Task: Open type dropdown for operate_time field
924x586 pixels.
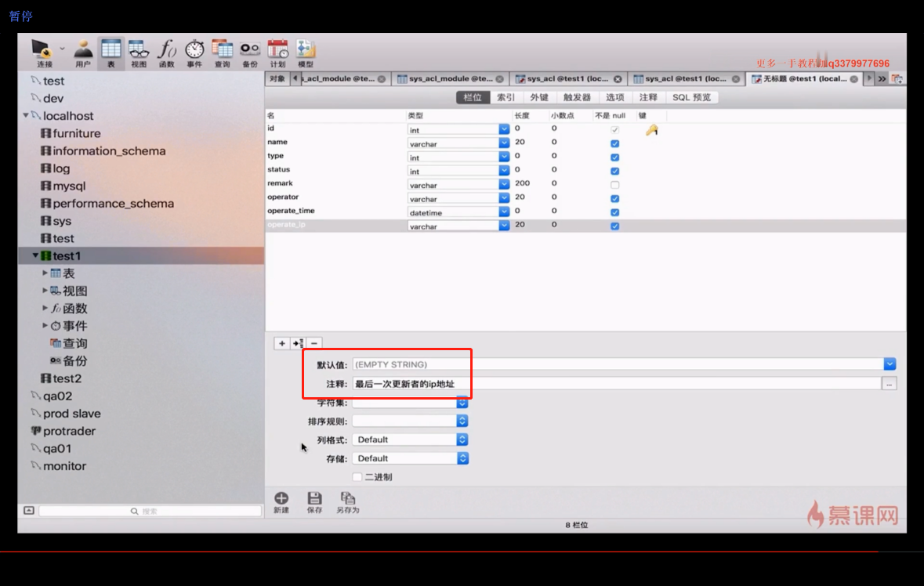Action: point(504,212)
